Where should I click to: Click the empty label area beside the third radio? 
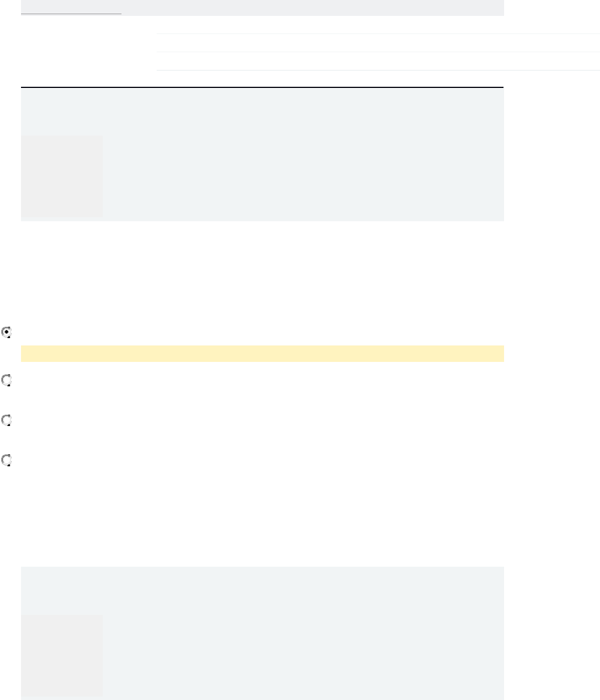170,421
